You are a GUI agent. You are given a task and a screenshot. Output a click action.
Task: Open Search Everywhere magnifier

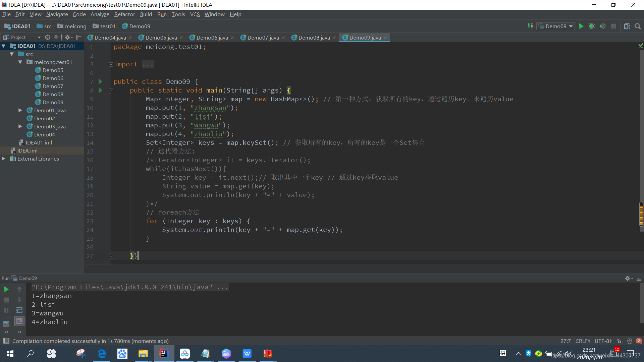(x=638, y=26)
